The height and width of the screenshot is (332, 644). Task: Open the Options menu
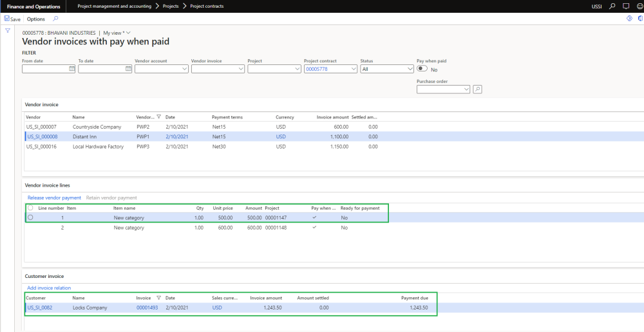click(x=35, y=19)
